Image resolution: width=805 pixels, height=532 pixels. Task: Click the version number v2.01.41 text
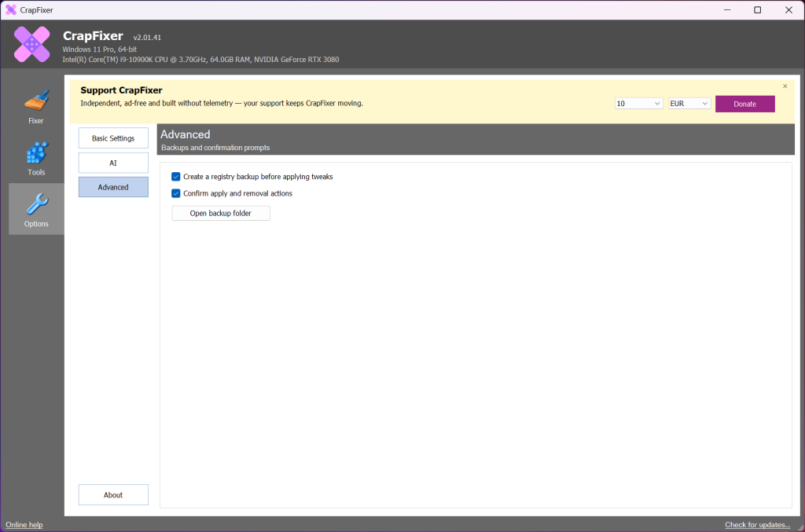147,38
